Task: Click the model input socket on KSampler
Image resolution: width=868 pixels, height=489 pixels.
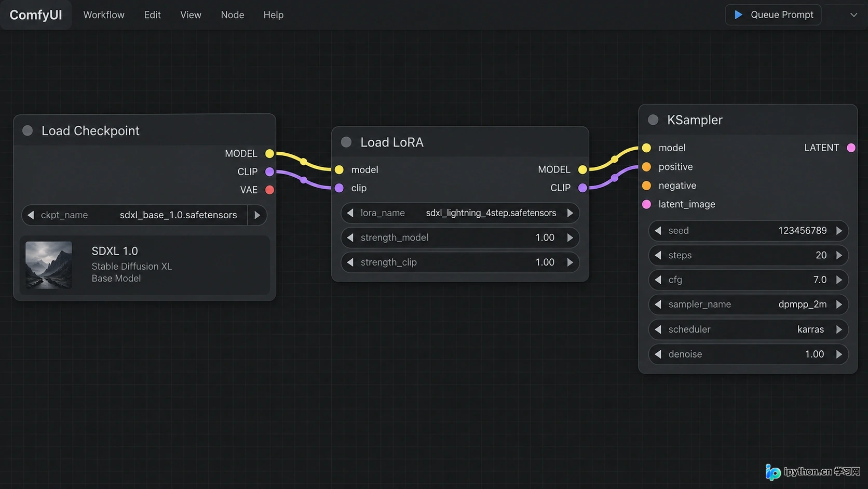Action: pyautogui.click(x=646, y=148)
